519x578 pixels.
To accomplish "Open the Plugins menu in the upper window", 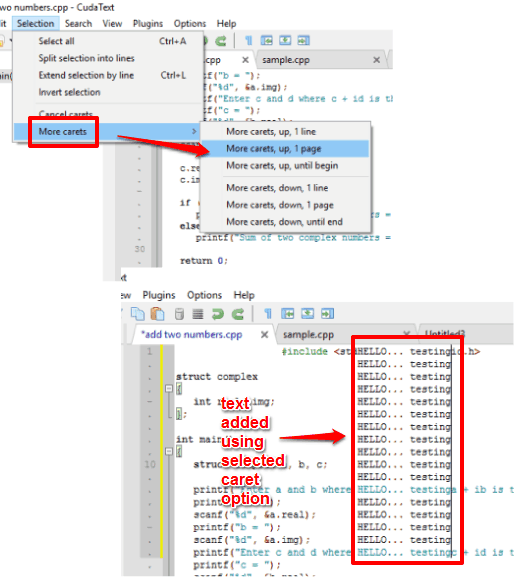I will point(148,24).
